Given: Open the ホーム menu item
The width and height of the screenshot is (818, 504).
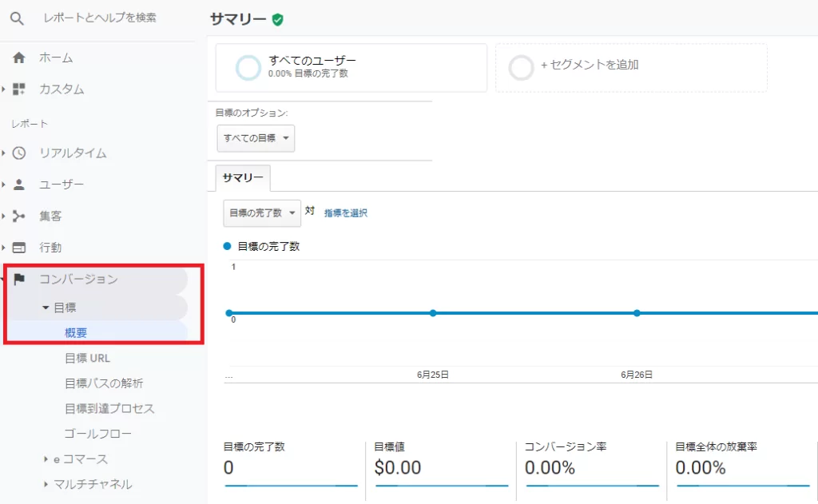Looking at the screenshot, I should tap(56, 58).
